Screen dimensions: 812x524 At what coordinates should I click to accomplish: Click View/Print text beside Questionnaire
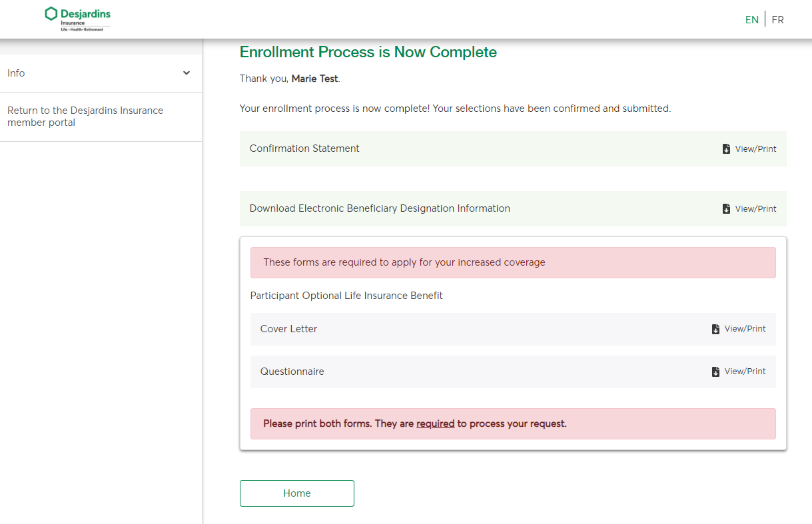click(x=745, y=372)
